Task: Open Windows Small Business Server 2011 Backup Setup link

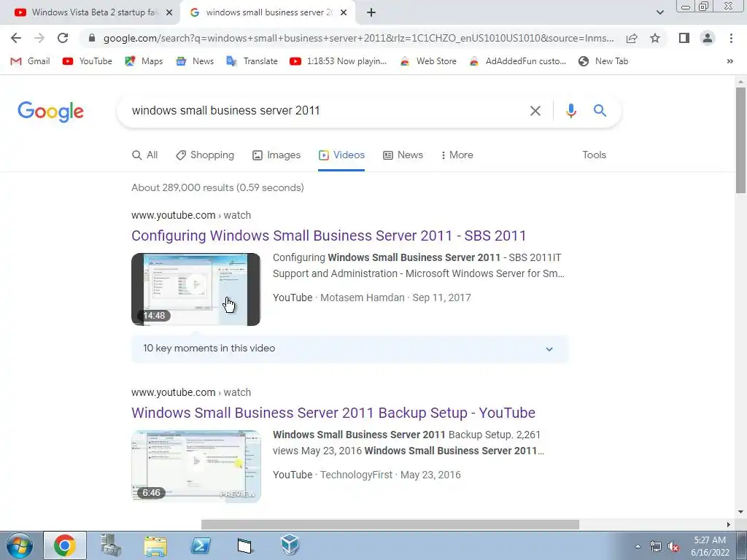Action: 333,413
